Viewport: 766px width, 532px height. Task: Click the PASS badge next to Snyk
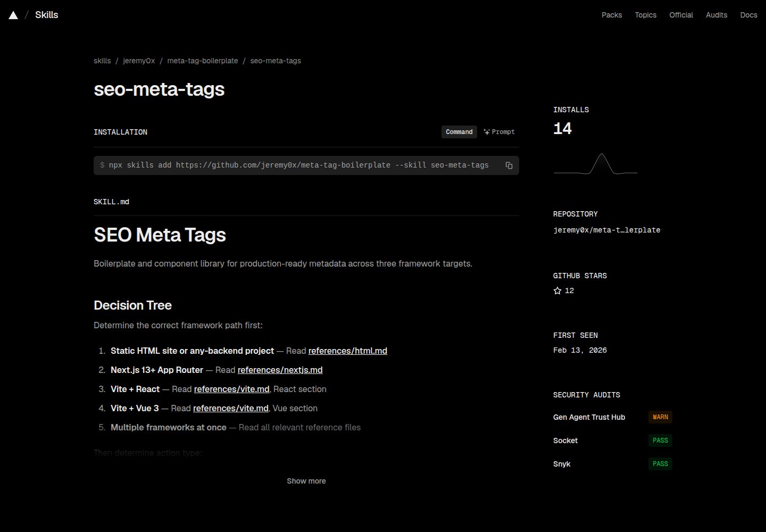pyautogui.click(x=660, y=464)
